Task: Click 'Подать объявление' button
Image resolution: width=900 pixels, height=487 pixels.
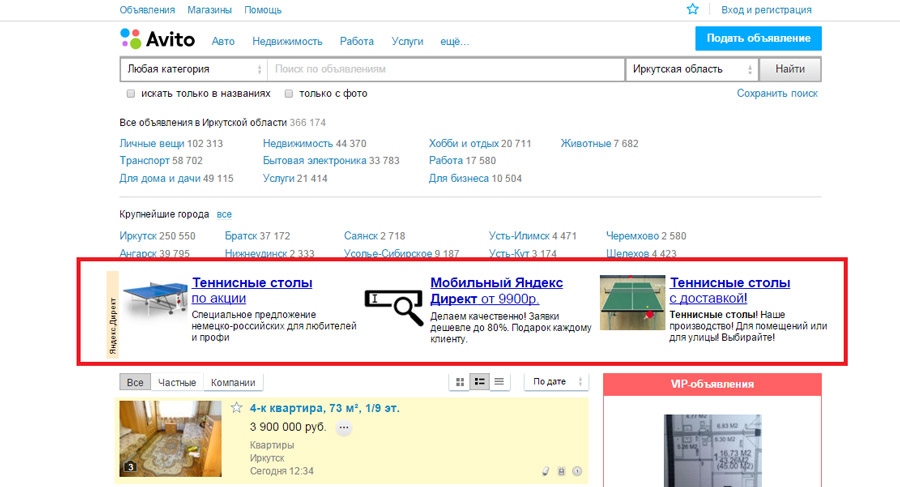Action: pyautogui.click(x=758, y=38)
